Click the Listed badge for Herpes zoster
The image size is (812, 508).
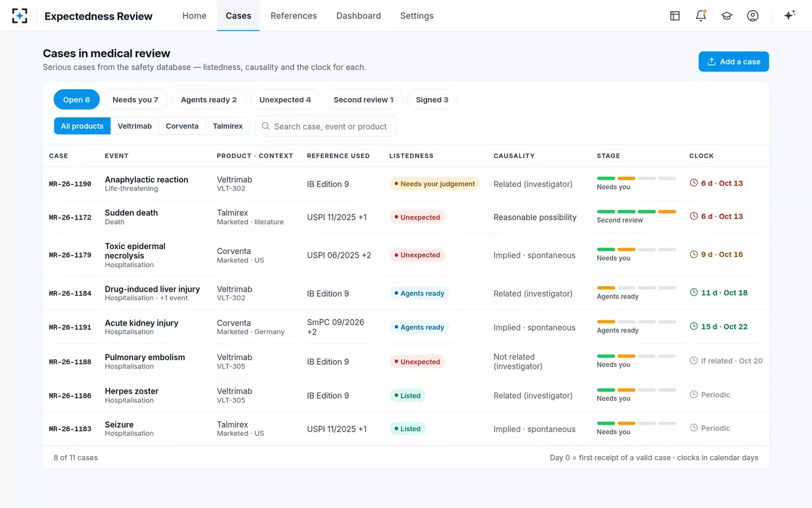tap(408, 395)
